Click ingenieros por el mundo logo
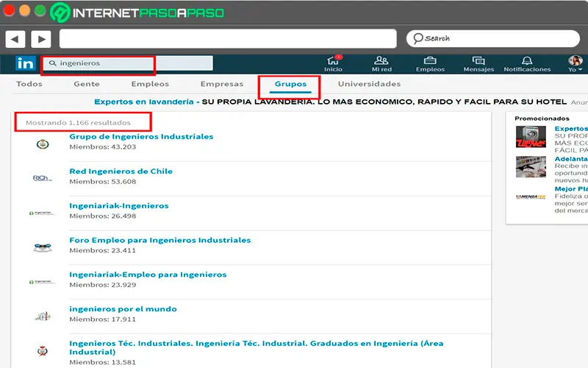The width and height of the screenshot is (588, 368). coord(43,316)
